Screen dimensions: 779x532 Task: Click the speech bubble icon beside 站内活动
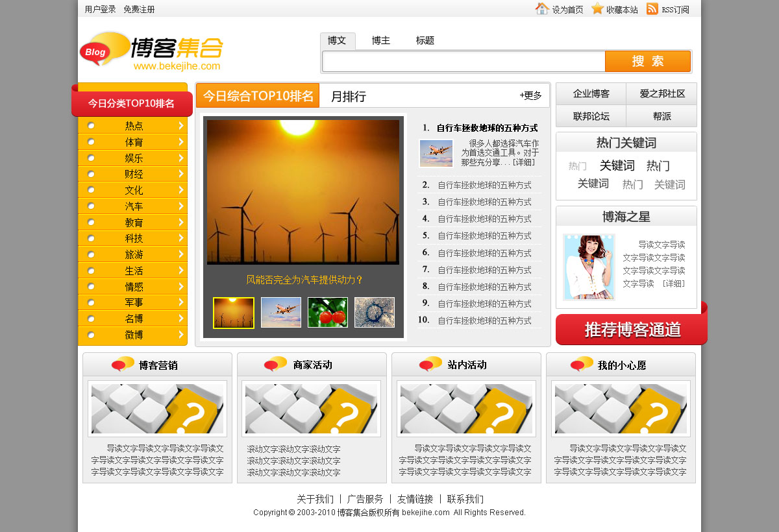(x=430, y=364)
